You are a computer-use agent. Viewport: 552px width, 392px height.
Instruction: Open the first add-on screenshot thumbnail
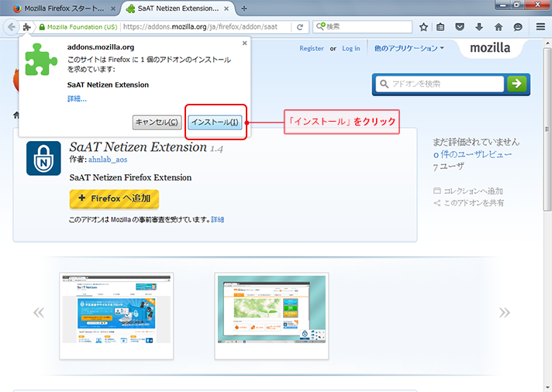[x=116, y=316]
